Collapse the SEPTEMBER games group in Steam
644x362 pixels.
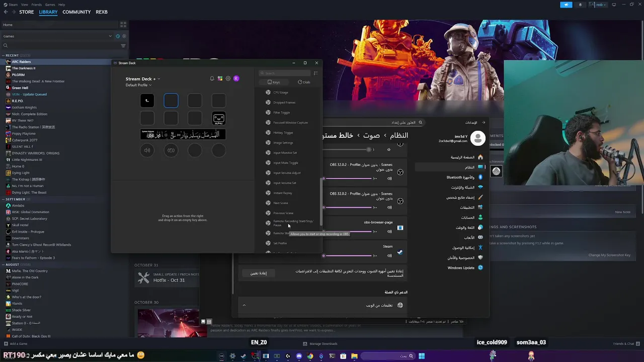click(3, 199)
